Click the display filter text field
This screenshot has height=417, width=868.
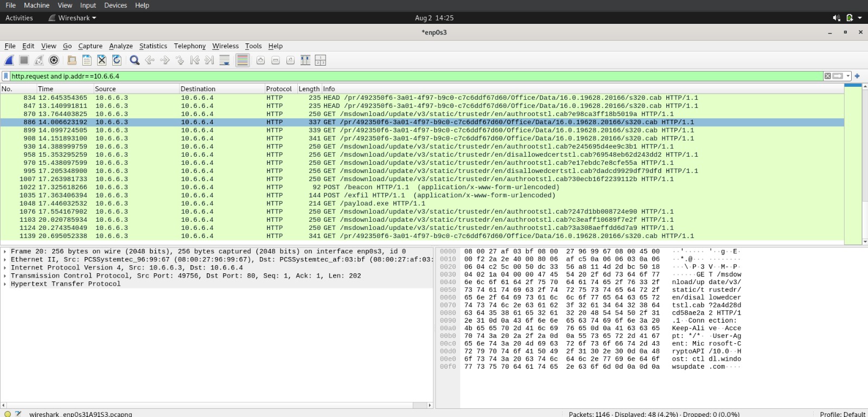417,76
